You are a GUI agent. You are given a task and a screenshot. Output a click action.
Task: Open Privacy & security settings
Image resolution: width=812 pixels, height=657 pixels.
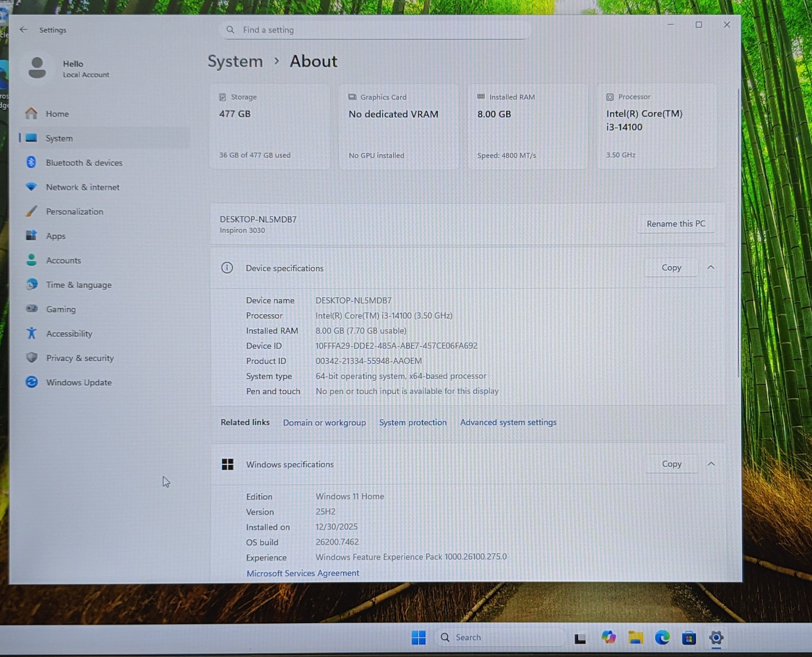click(80, 358)
